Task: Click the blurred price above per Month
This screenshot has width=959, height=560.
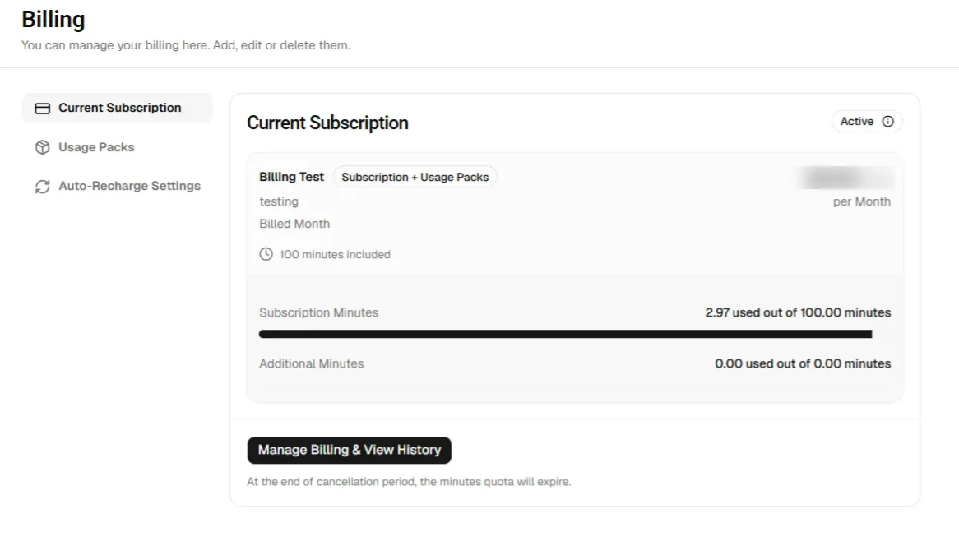Action: pyautogui.click(x=846, y=178)
